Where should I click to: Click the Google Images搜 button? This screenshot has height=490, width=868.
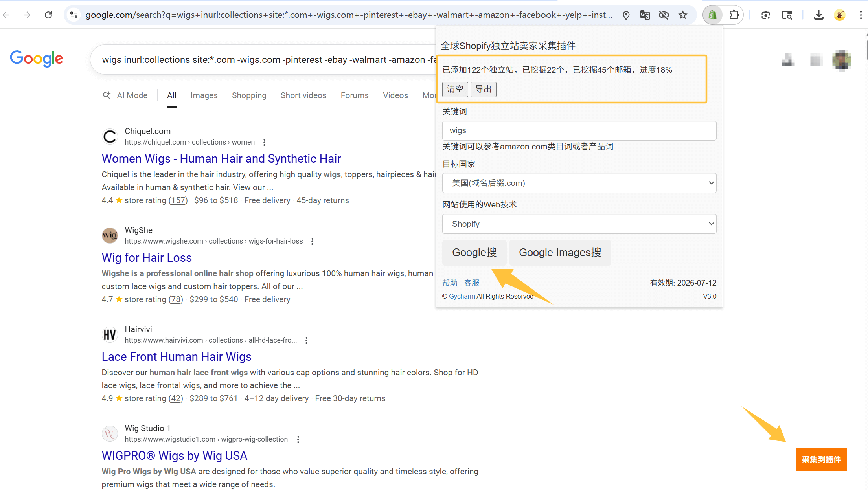click(x=560, y=253)
